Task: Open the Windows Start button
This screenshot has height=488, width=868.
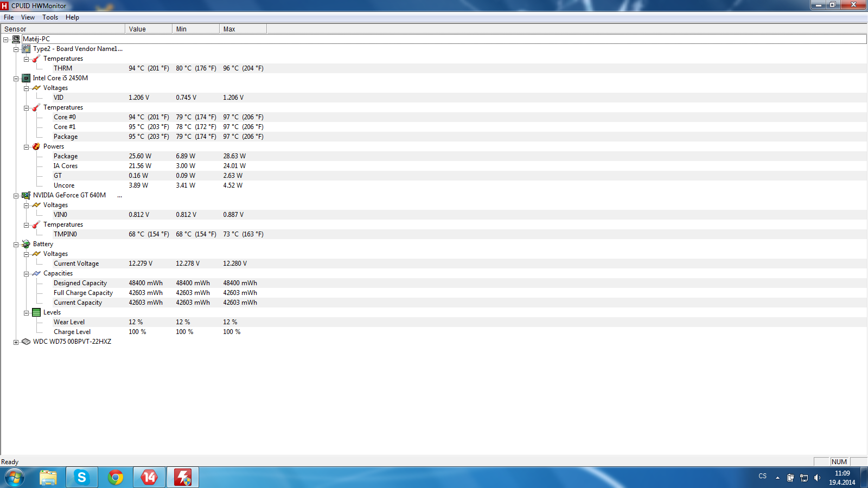Action: tap(15, 478)
